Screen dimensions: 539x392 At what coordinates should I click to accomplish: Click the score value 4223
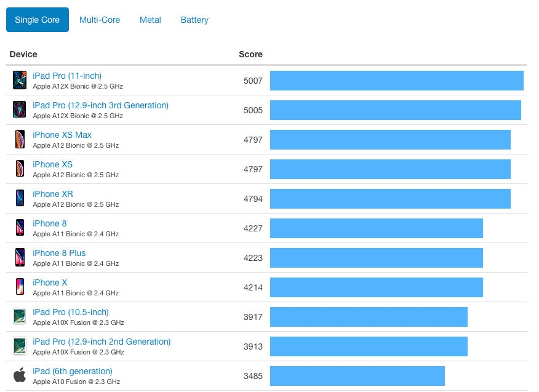[x=253, y=258]
